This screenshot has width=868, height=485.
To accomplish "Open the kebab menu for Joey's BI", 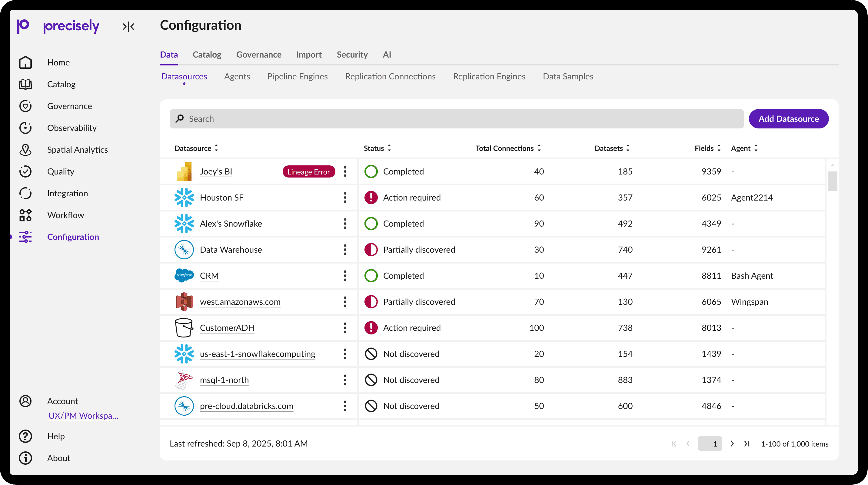I will point(345,171).
